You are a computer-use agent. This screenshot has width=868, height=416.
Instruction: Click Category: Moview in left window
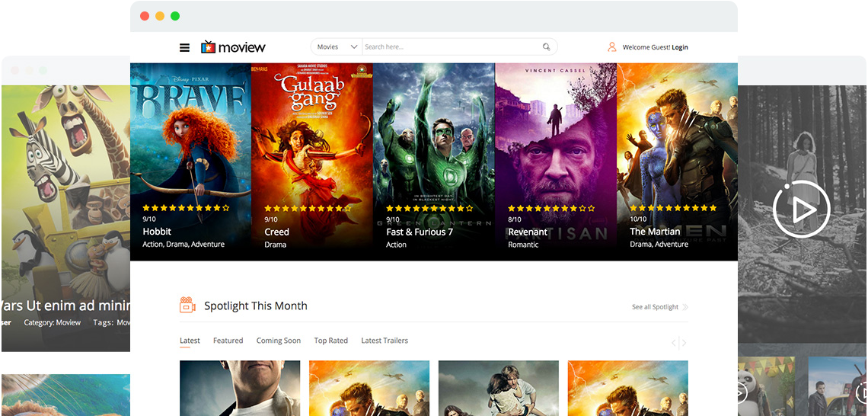click(52, 322)
